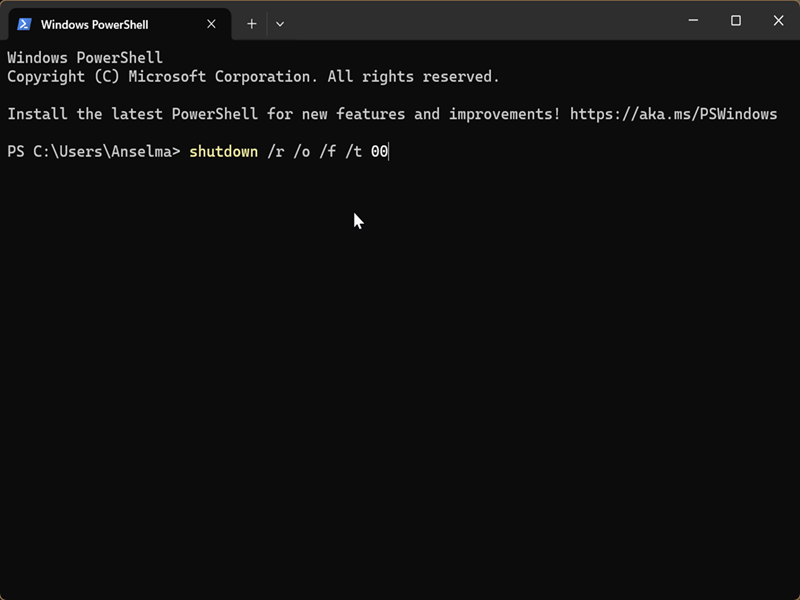Click the PowerShell icon in the tab

25,24
